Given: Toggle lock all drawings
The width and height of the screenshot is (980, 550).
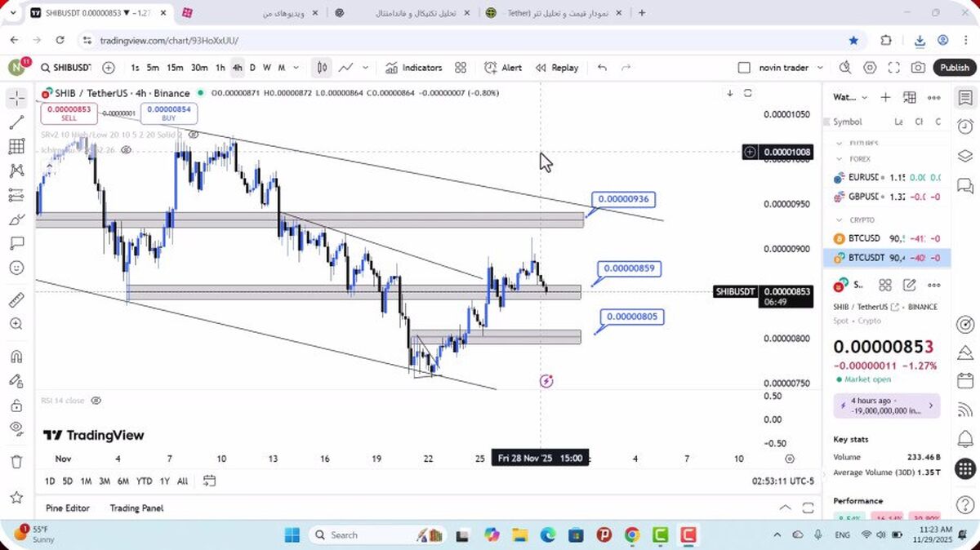Looking at the screenshot, I should point(16,406).
